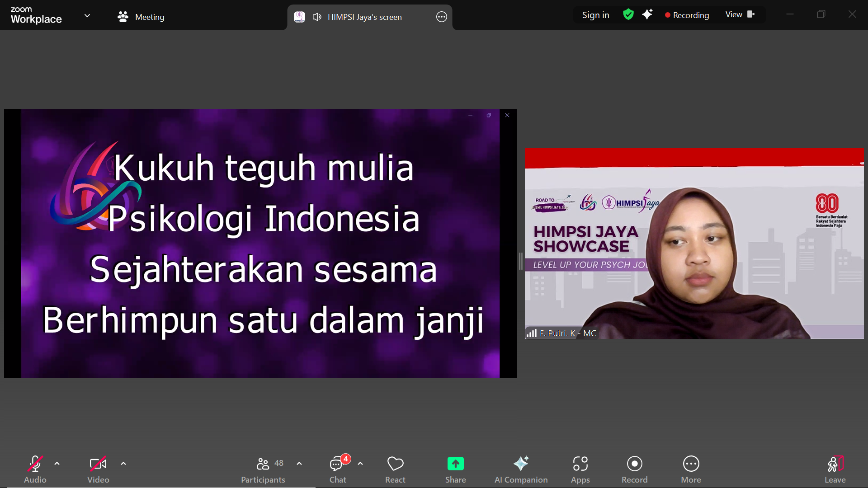Click the shared screen lyrics slide
Image resolution: width=868 pixels, height=488 pixels.
click(260, 243)
